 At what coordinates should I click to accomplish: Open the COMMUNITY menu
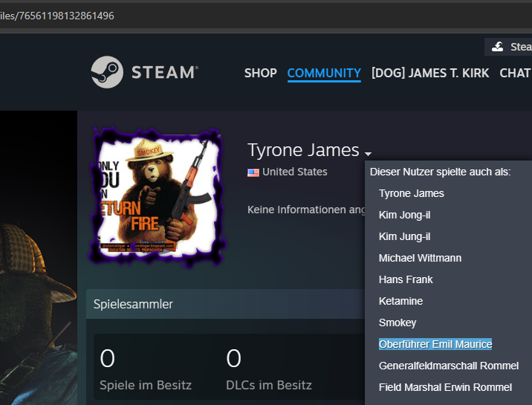pyautogui.click(x=324, y=73)
